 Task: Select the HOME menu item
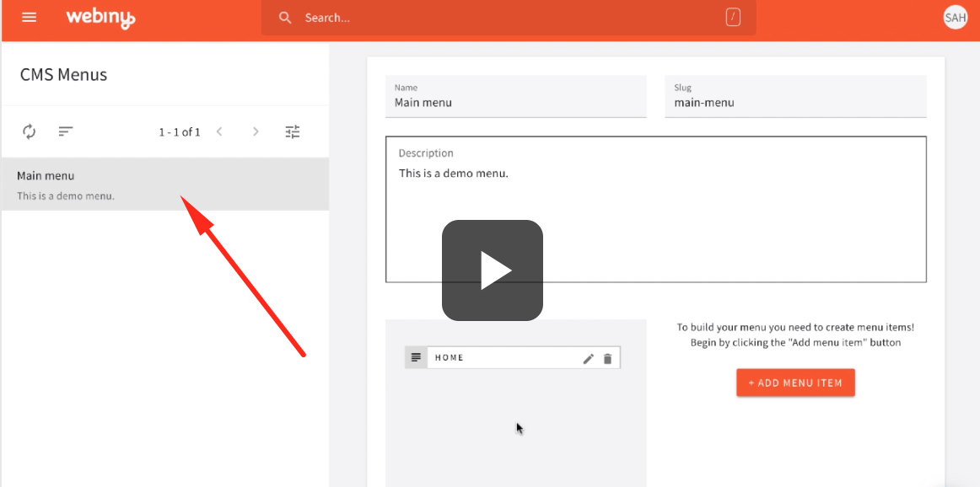pos(513,358)
